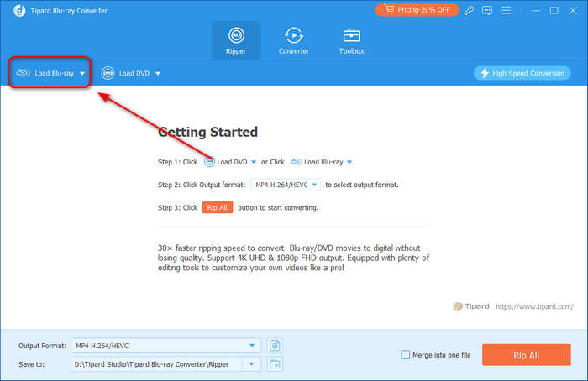
Task: Open the hamburger menu icon
Action: tap(507, 10)
